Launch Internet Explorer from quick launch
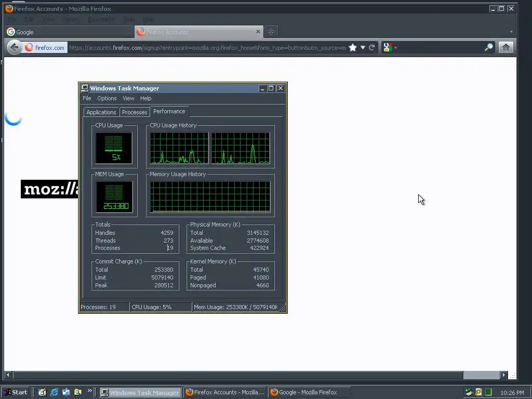 (x=54, y=392)
